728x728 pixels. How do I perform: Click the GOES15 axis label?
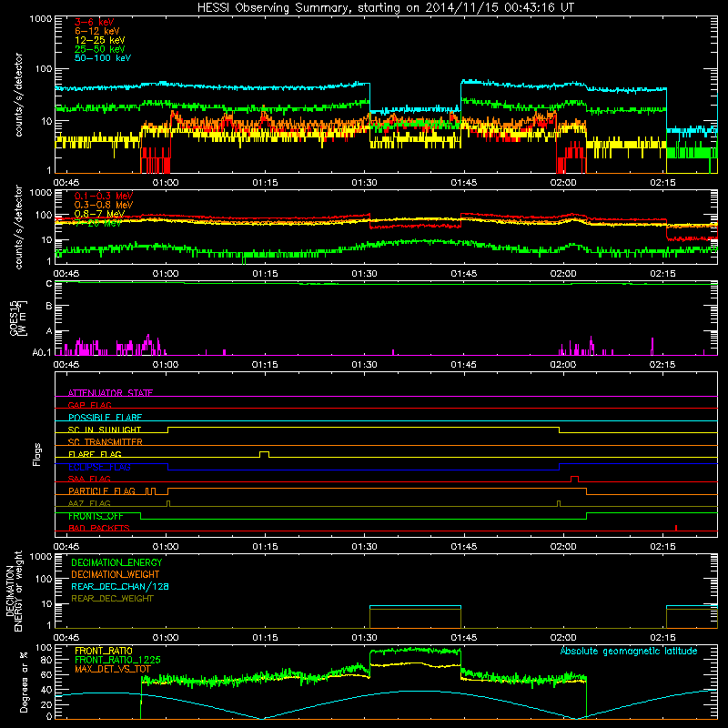tap(18, 318)
